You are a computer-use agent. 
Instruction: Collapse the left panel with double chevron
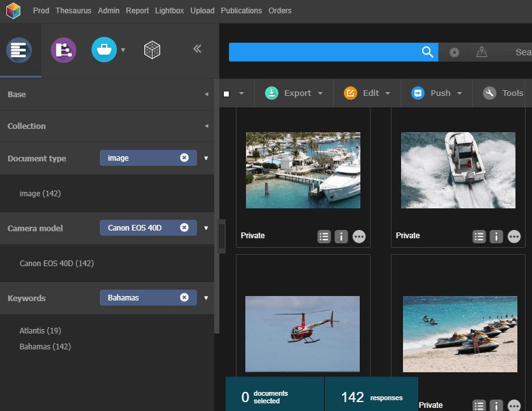[197, 49]
